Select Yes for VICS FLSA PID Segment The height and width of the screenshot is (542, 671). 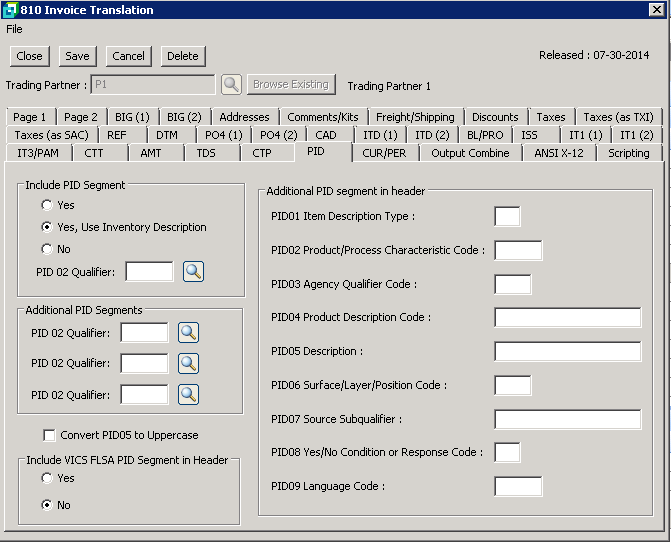[47, 479]
